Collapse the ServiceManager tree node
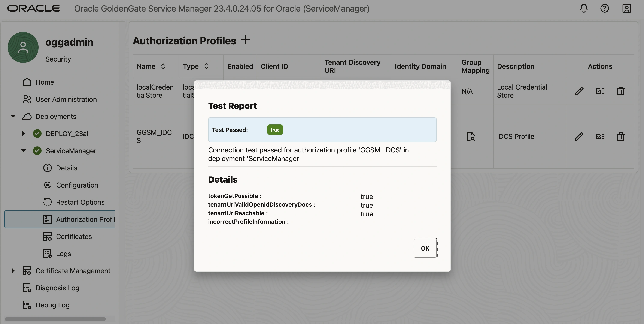The image size is (644, 324). [23, 151]
